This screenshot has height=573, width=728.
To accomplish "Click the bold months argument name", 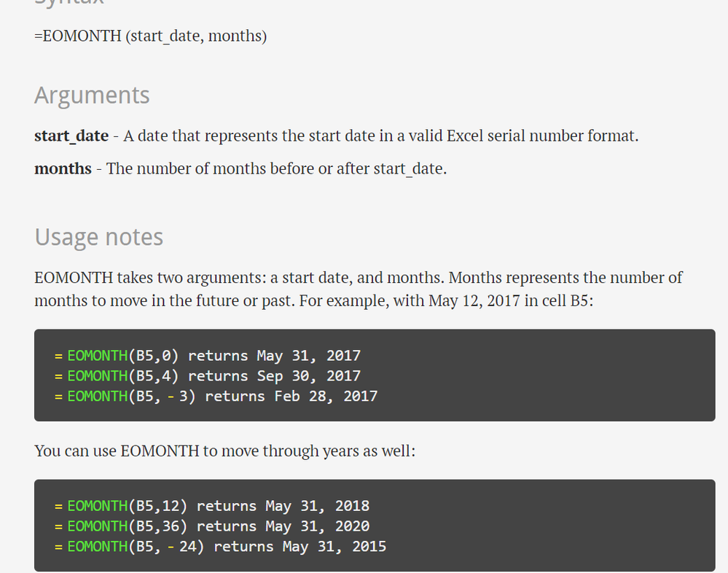I will pos(63,168).
